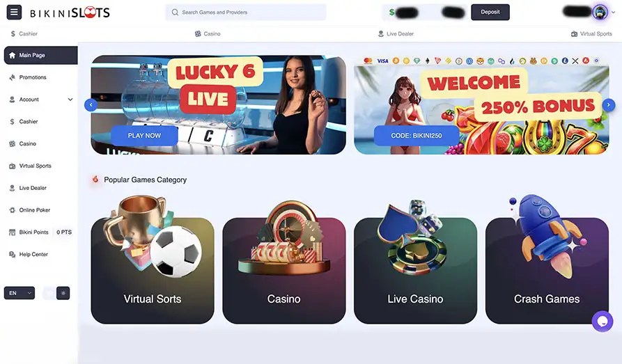Viewport: 622px width, 364px height.
Task: Open the EN language dropdown
Action: (x=20, y=293)
